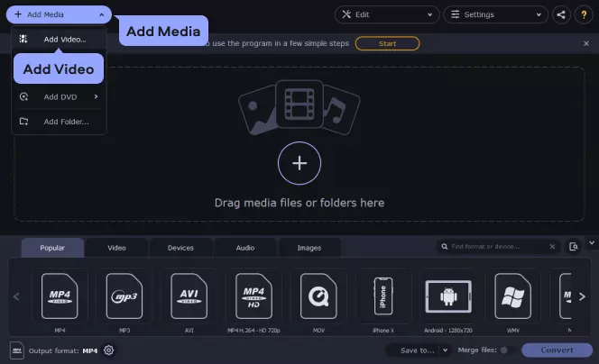Collapse the Add Media dropdown
This screenshot has height=364, width=599.
[x=102, y=15]
